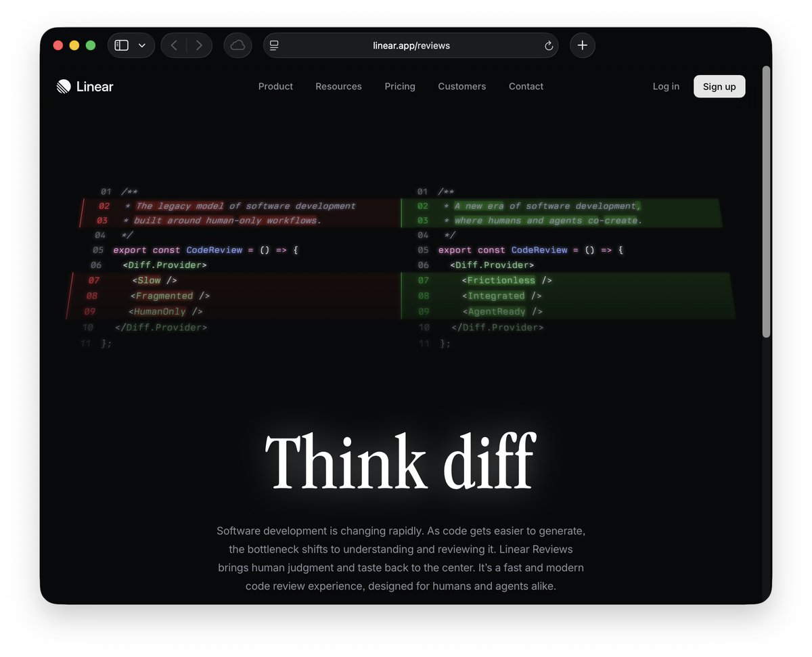Viewport: 812px width, 657px height.
Task: Click 'The legacy model of software development' comment
Action: (x=246, y=206)
